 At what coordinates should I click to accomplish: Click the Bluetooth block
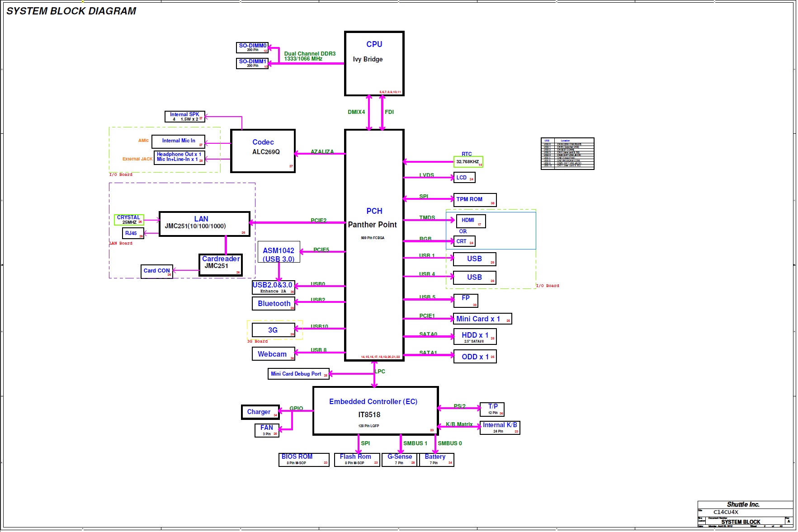coord(274,304)
